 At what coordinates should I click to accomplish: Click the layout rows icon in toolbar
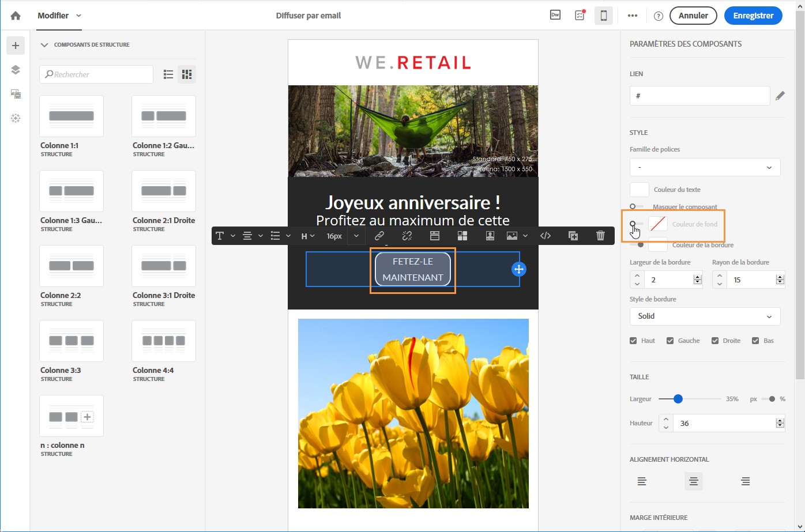[435, 236]
